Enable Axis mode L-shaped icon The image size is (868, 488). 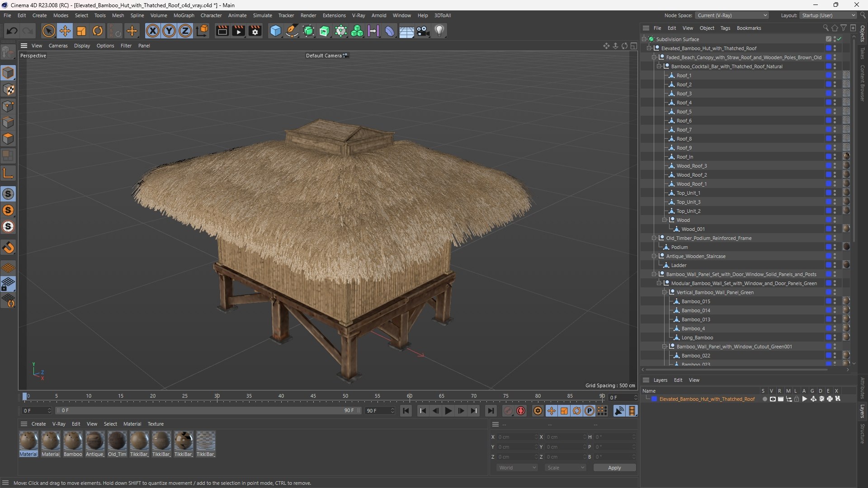8,174
